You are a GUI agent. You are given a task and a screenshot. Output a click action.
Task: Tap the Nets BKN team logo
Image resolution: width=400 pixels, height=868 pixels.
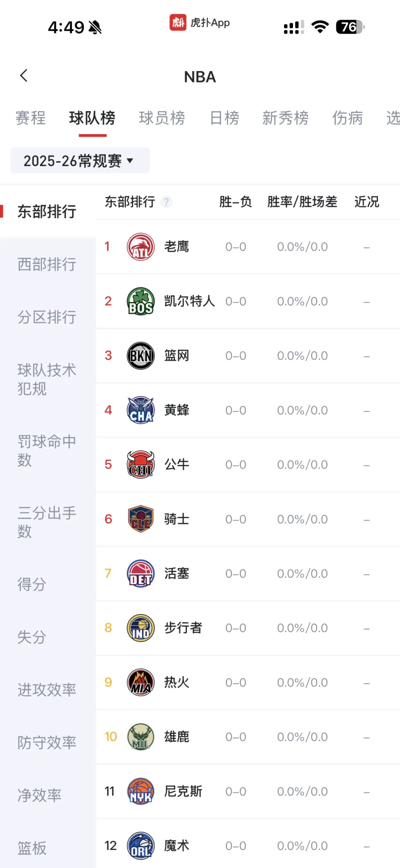click(140, 356)
